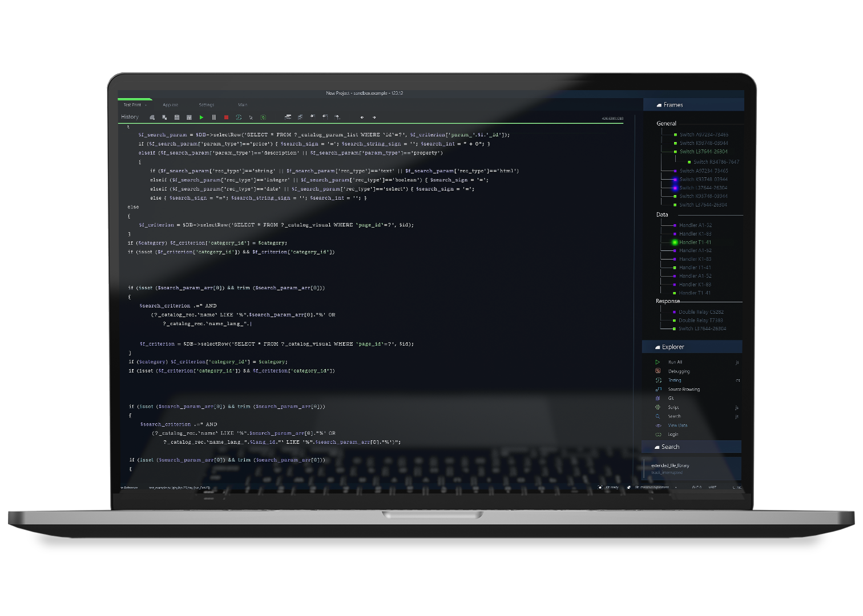Viewport: 863px width, 616px height.
Task: Open Run All in Explorer
Action: coord(675,362)
